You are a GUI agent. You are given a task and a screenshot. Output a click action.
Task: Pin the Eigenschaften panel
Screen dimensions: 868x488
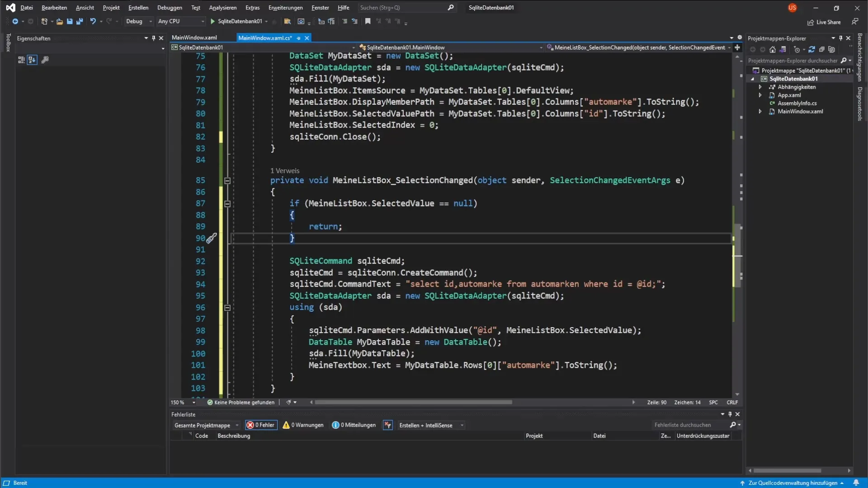click(154, 38)
